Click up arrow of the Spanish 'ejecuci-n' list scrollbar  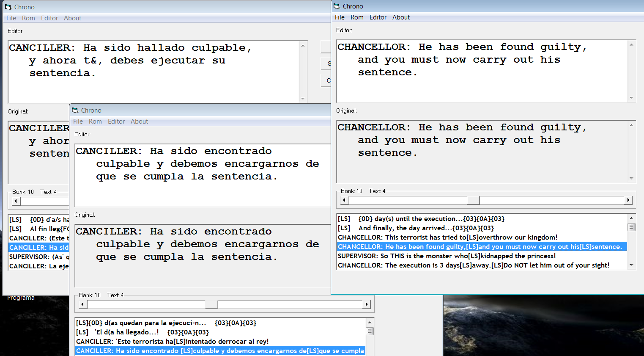click(370, 323)
